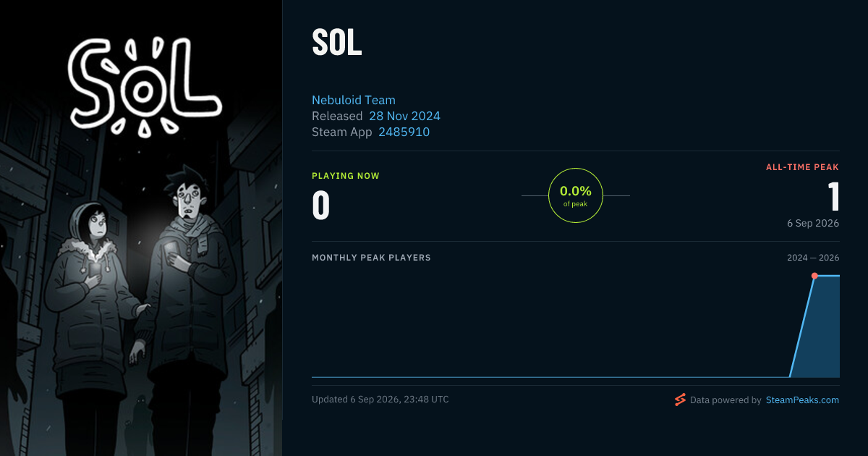Click the All-Time Peak red label
The image size is (868, 456).
coord(802,167)
